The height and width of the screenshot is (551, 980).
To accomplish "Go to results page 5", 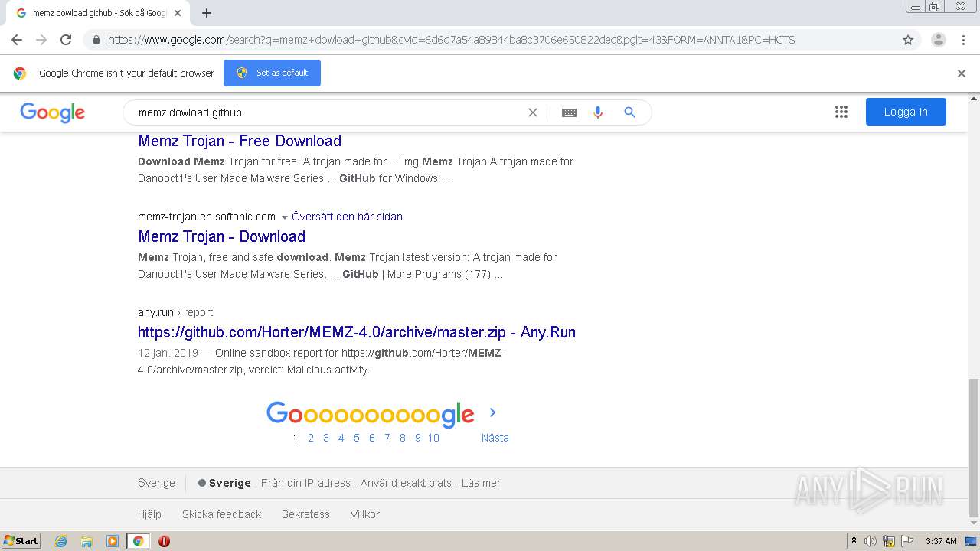I will [357, 438].
